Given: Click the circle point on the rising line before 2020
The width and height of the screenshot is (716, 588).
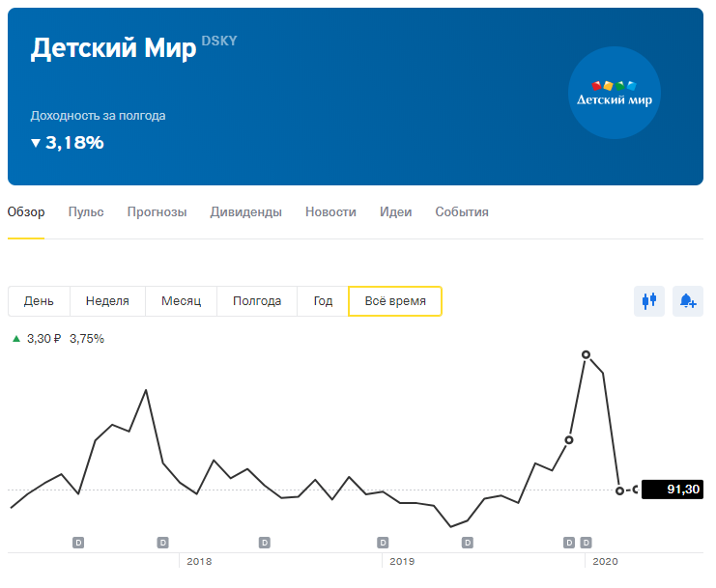Looking at the screenshot, I should (x=569, y=439).
